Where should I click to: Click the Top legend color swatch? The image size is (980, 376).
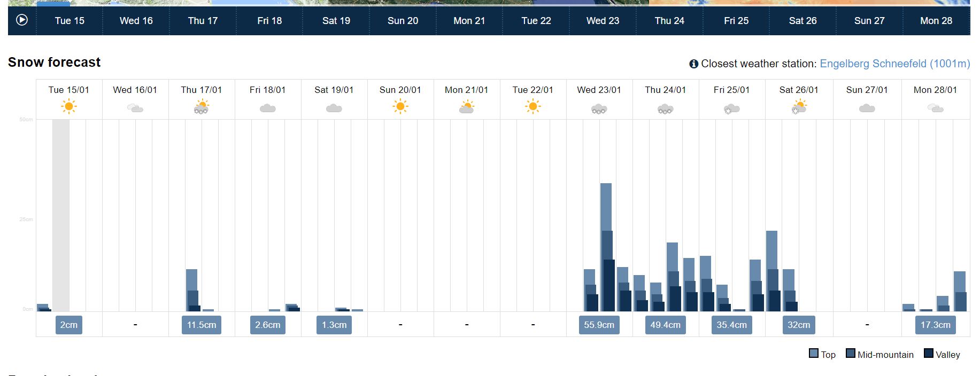pyautogui.click(x=814, y=354)
